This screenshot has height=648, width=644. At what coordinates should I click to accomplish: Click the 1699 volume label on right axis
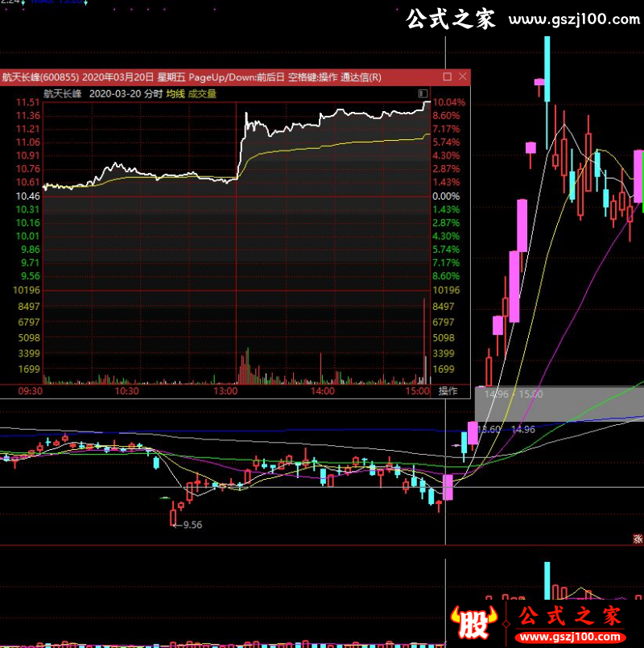click(x=443, y=369)
